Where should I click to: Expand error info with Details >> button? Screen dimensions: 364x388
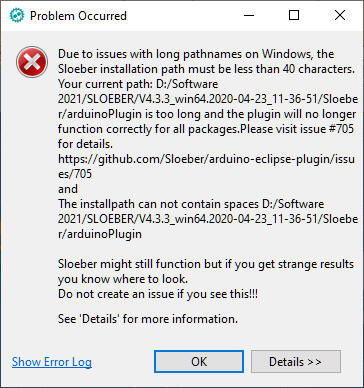pos(296,361)
